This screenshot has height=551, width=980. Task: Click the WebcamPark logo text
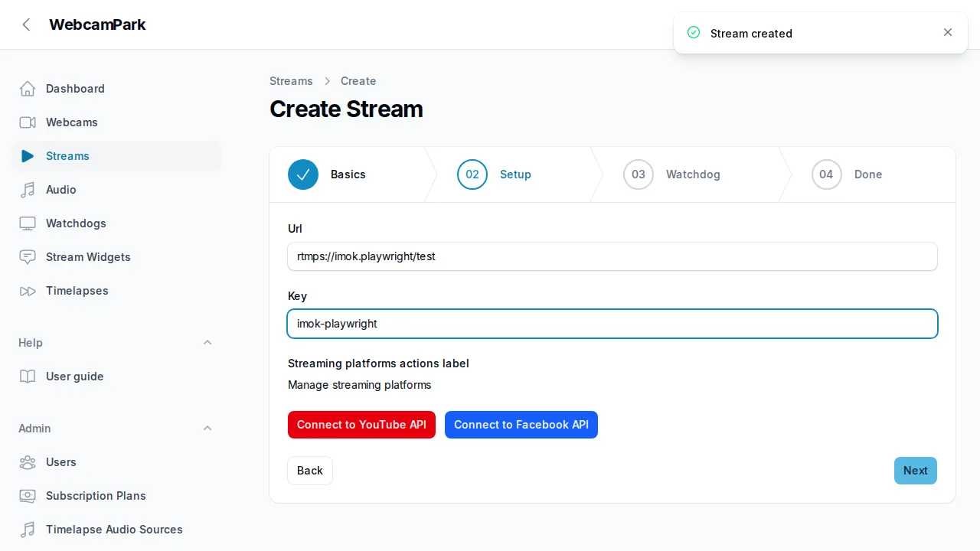(97, 24)
